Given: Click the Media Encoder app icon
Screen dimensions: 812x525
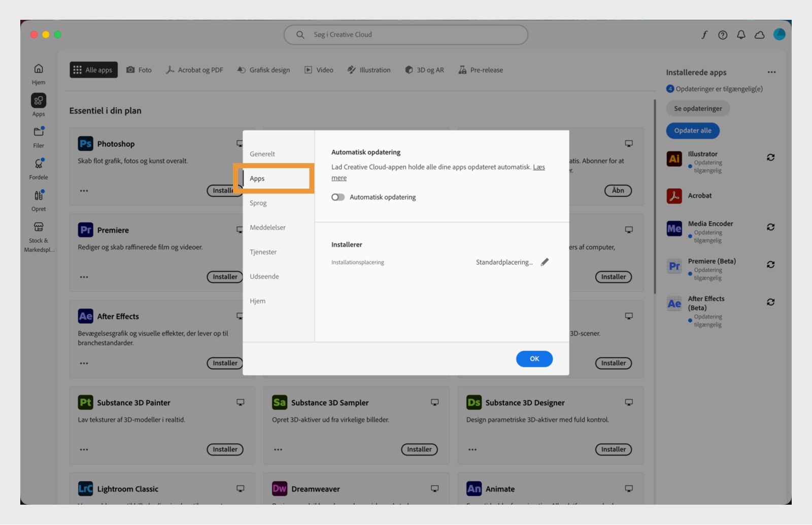Looking at the screenshot, I should [674, 228].
